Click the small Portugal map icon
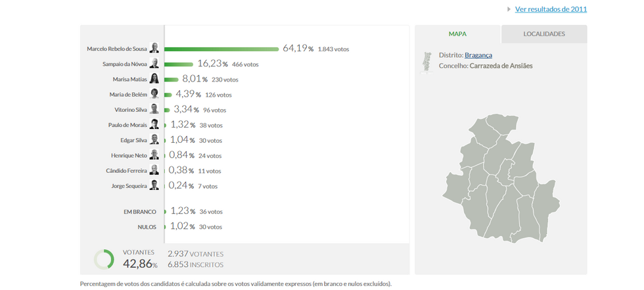 tap(427, 61)
